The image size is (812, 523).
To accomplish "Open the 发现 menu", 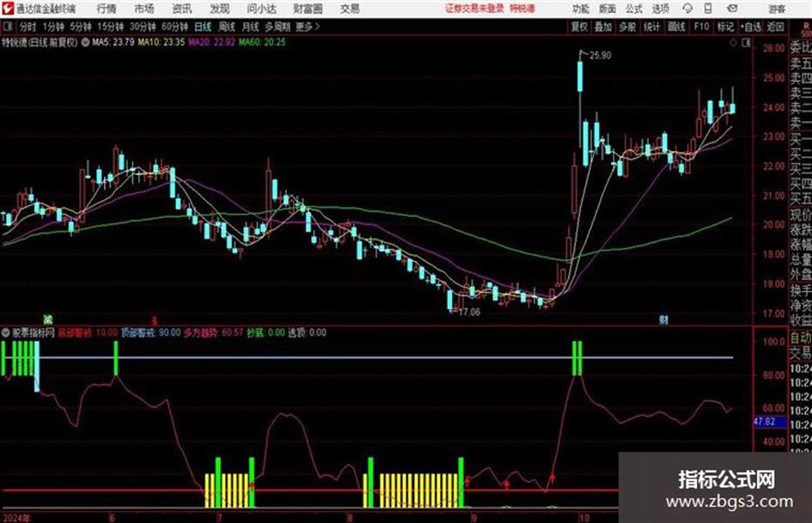I will pyautogui.click(x=220, y=9).
